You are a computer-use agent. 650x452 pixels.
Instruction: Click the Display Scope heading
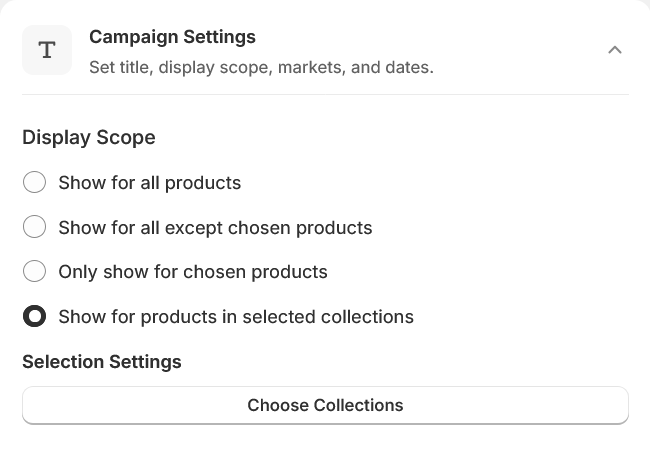(x=89, y=137)
